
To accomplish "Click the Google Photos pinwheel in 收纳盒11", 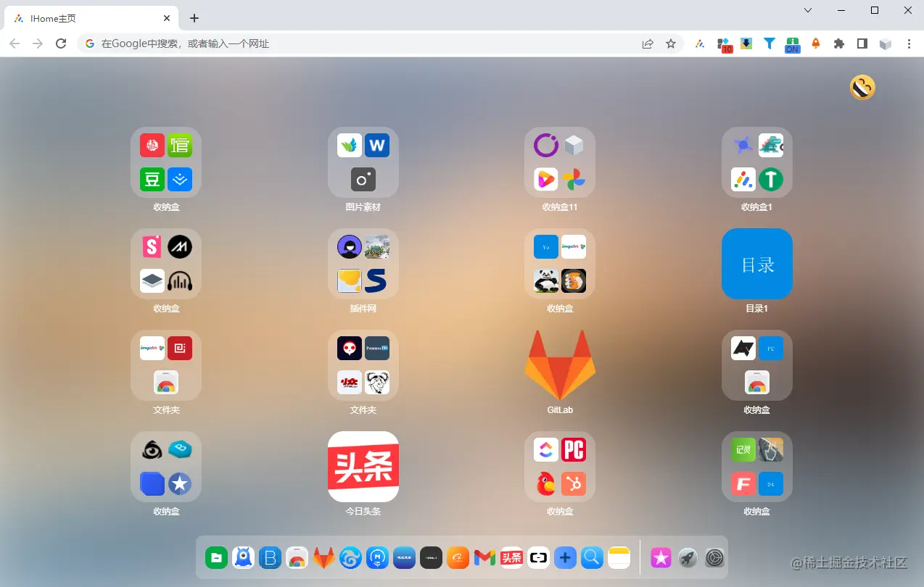I will click(574, 179).
